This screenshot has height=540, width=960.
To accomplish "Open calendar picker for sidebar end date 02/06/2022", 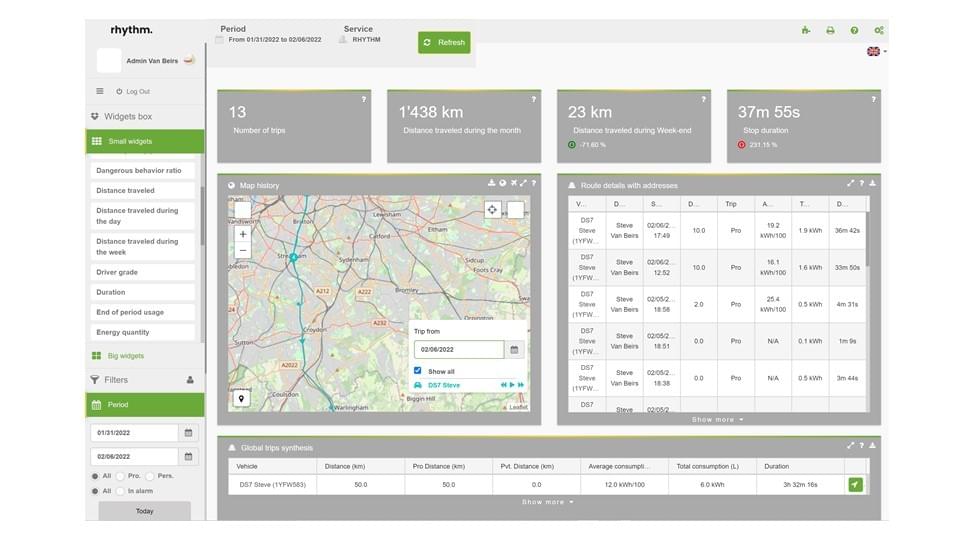I will click(189, 457).
